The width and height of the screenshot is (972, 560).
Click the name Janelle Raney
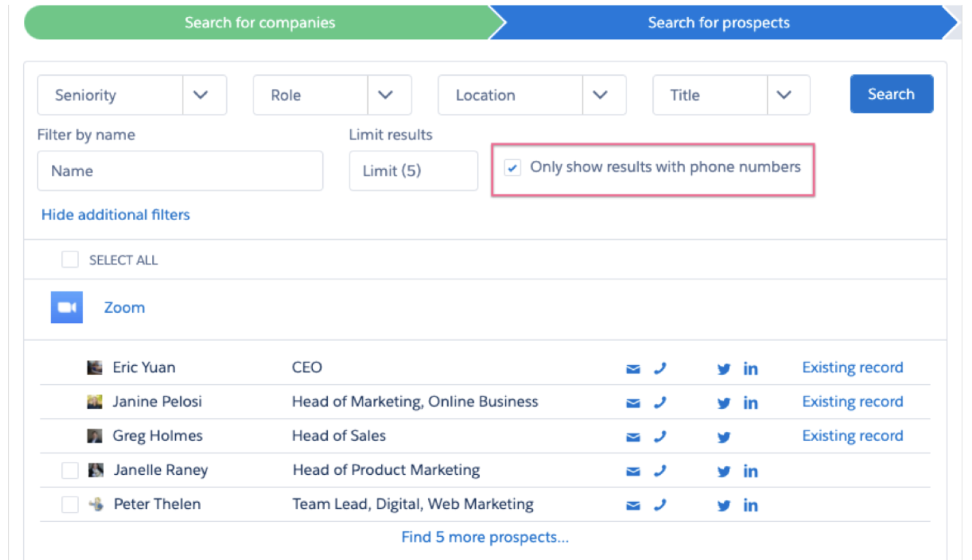[x=161, y=469]
